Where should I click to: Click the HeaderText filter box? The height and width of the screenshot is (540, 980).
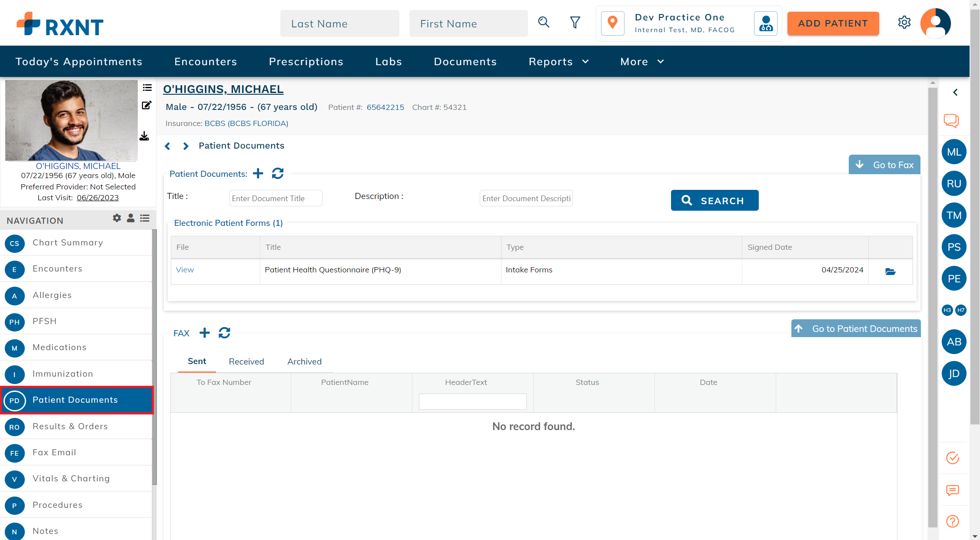472,401
